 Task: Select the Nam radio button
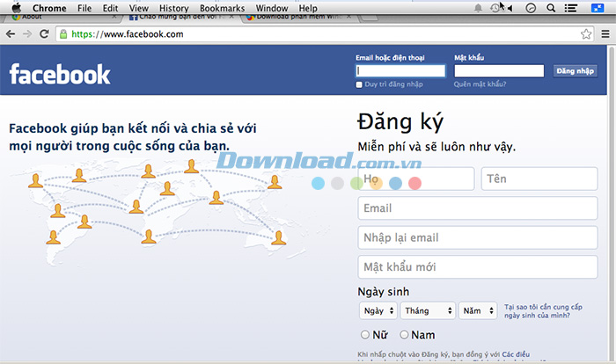tap(404, 335)
